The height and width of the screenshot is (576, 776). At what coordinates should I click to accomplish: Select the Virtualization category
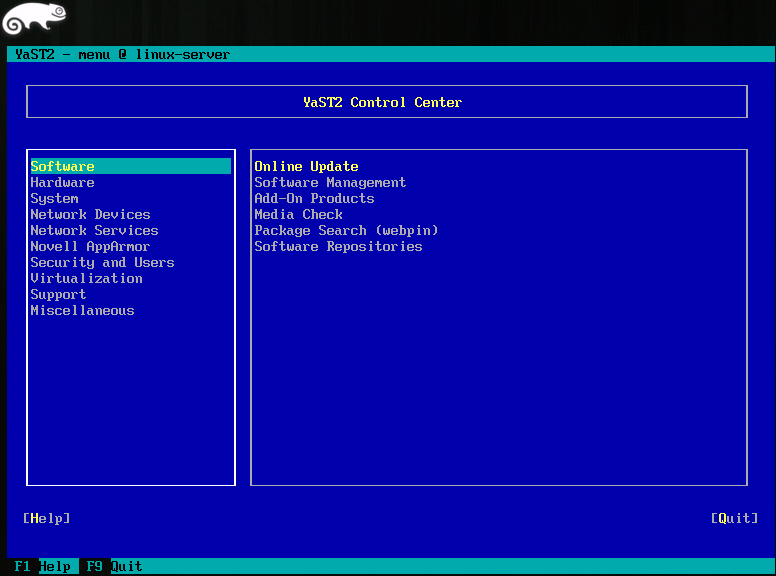(87, 279)
